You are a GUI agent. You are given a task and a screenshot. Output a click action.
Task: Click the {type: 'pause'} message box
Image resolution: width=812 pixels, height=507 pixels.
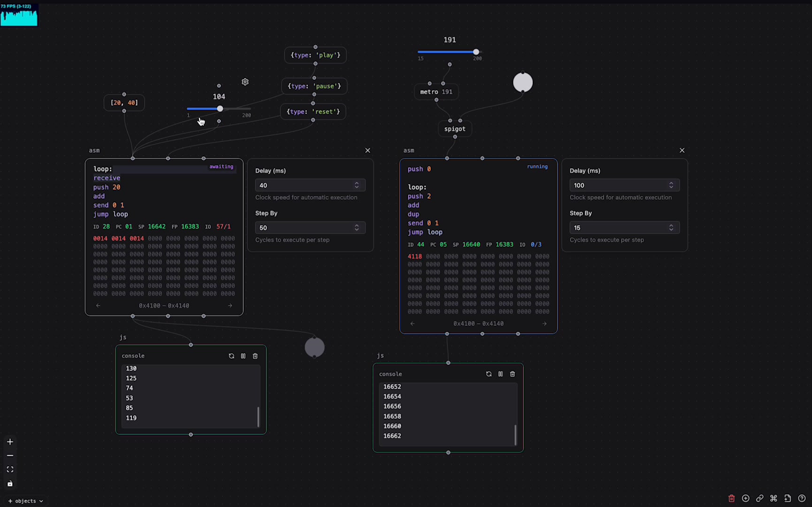click(314, 86)
